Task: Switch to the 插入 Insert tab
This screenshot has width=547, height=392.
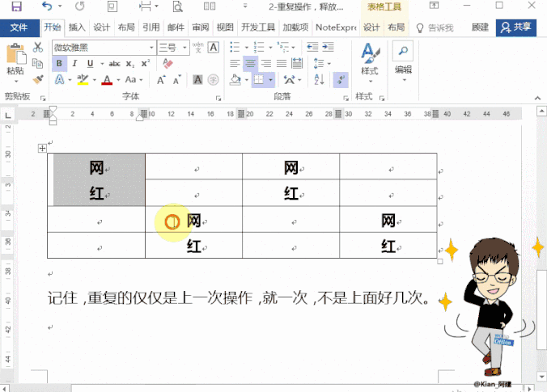Action: tap(77, 27)
